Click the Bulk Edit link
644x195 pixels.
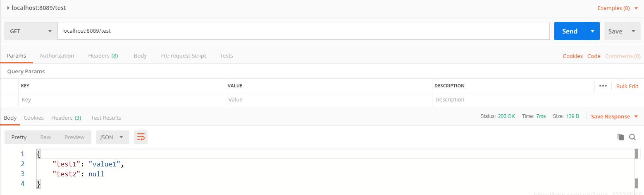click(x=627, y=86)
